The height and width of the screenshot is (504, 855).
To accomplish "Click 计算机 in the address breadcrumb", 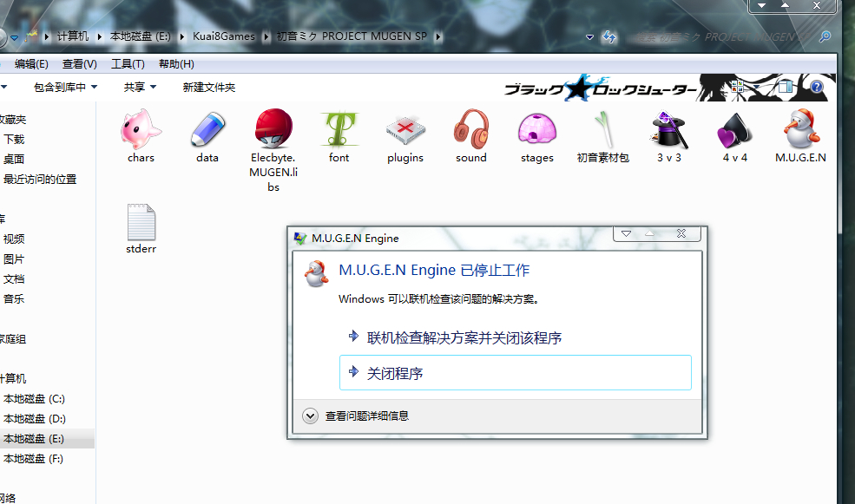I will 73,36.
